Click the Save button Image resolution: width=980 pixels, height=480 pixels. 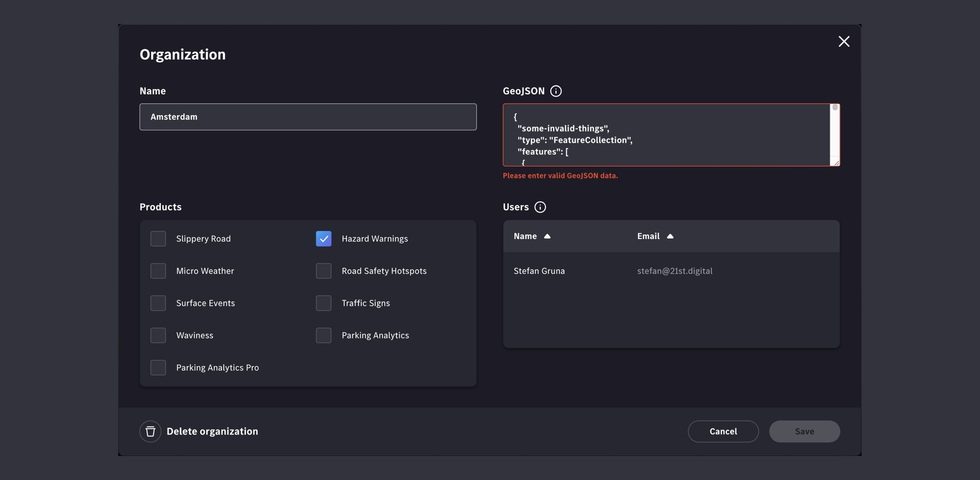coord(804,431)
